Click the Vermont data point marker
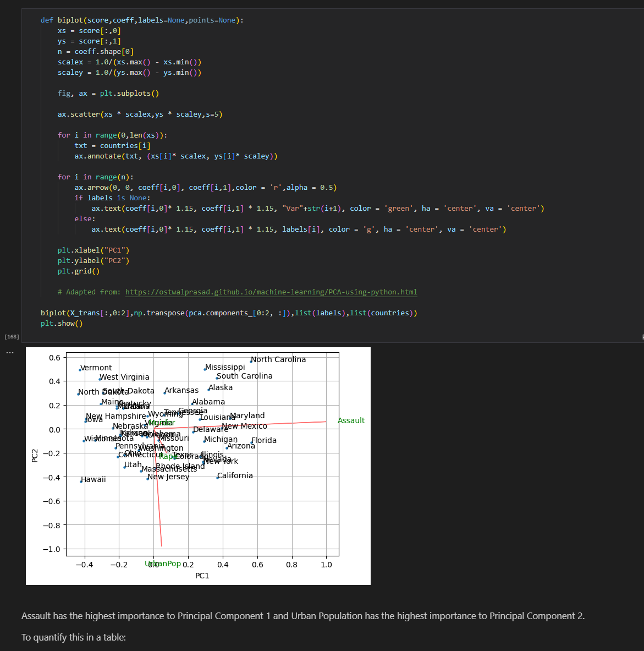Screen dimensions: 644x651 80,369
